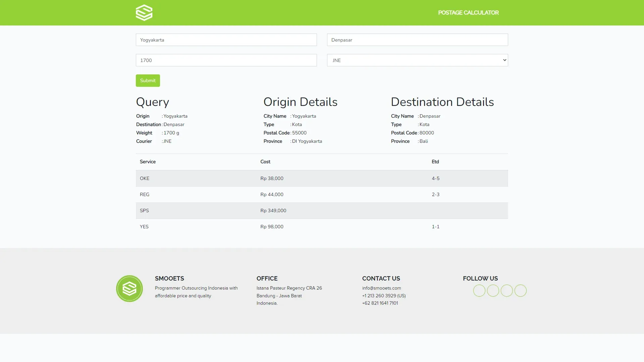Screen dimensions: 644x362
Task: Click the third social circle under Follow Us
Action: [x=506, y=291]
